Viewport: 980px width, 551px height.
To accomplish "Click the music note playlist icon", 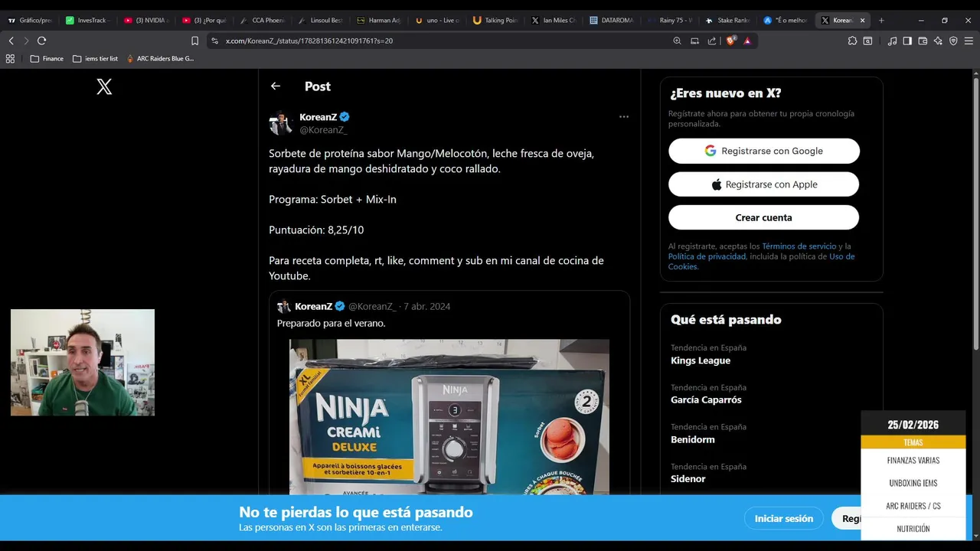I will (x=892, y=41).
